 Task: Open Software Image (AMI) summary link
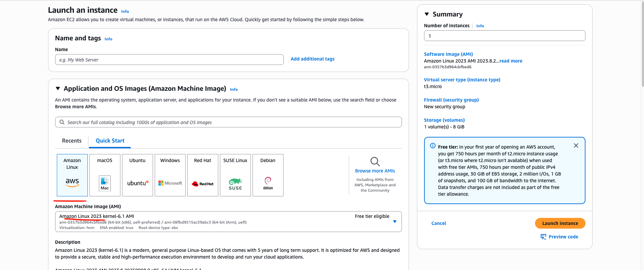[x=448, y=54]
